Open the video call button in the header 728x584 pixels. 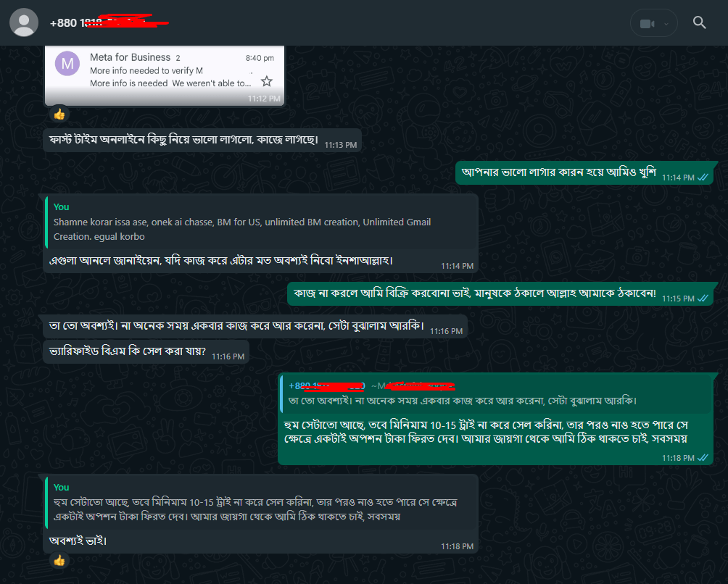648,24
